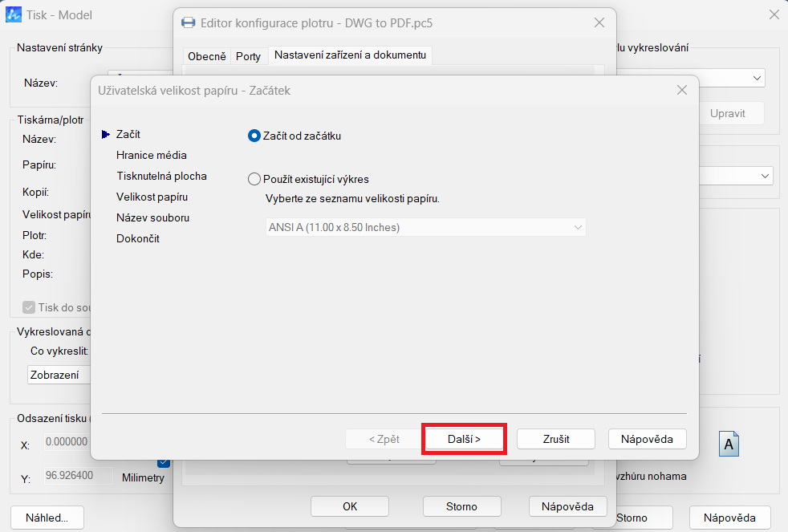Screen dimensions: 788x532
Task: Open the ANSI A paper size dropdown
Action: click(x=425, y=227)
